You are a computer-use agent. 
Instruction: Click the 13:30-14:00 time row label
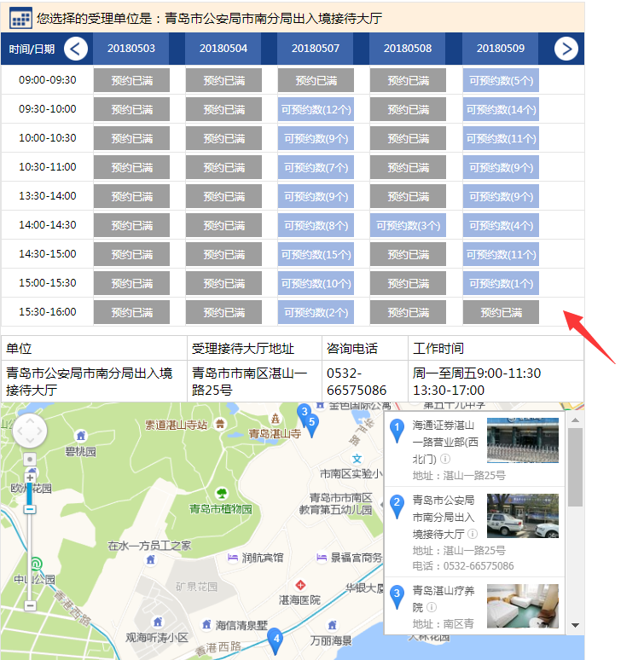coord(48,196)
